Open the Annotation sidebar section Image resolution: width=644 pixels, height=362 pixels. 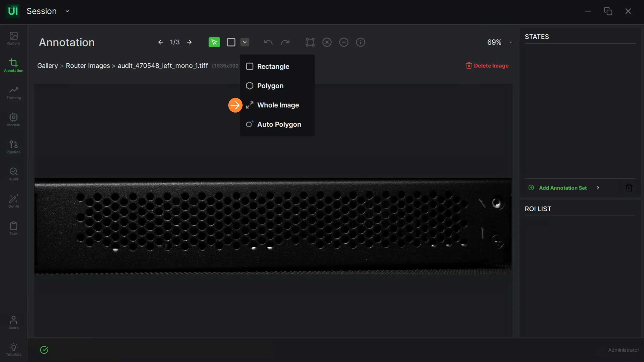pos(13,66)
